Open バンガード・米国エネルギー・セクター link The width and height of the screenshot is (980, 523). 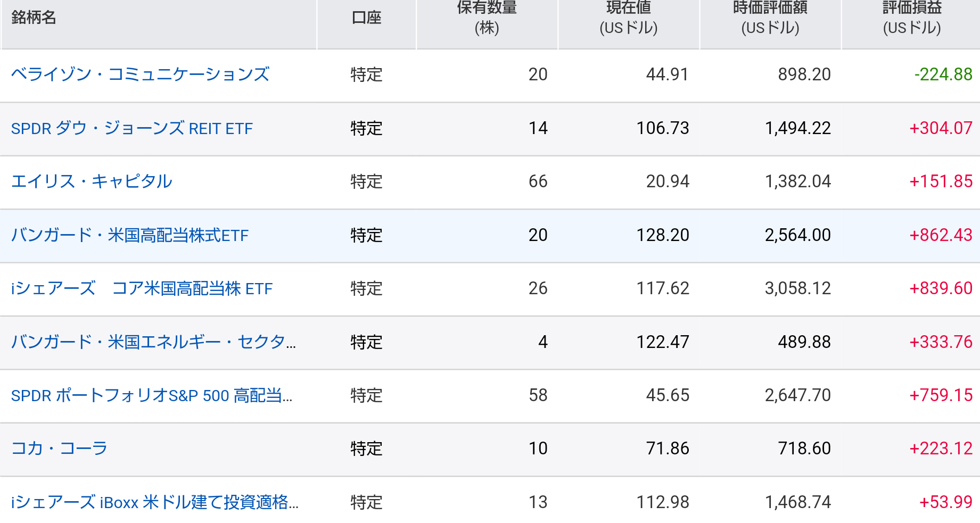tap(153, 342)
